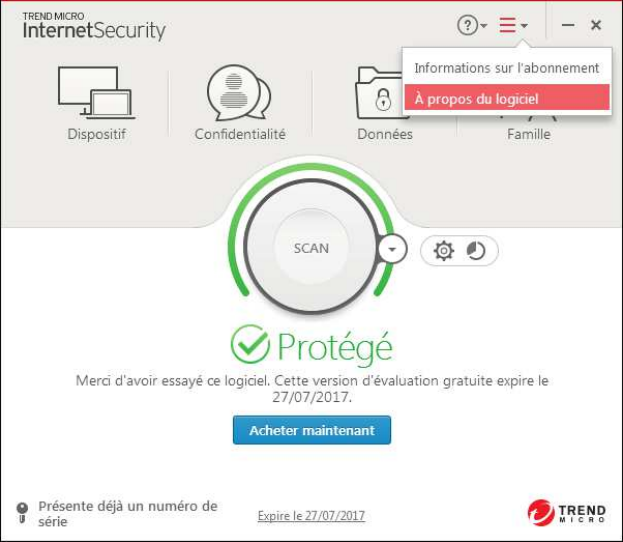Open the Confidentialité privacy icon
The width and height of the screenshot is (623, 542).
pyautogui.click(x=240, y=92)
